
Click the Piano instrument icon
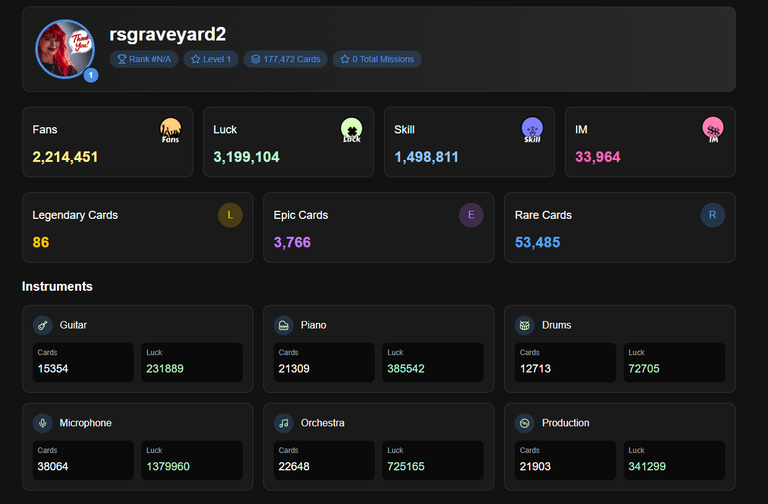(x=284, y=325)
